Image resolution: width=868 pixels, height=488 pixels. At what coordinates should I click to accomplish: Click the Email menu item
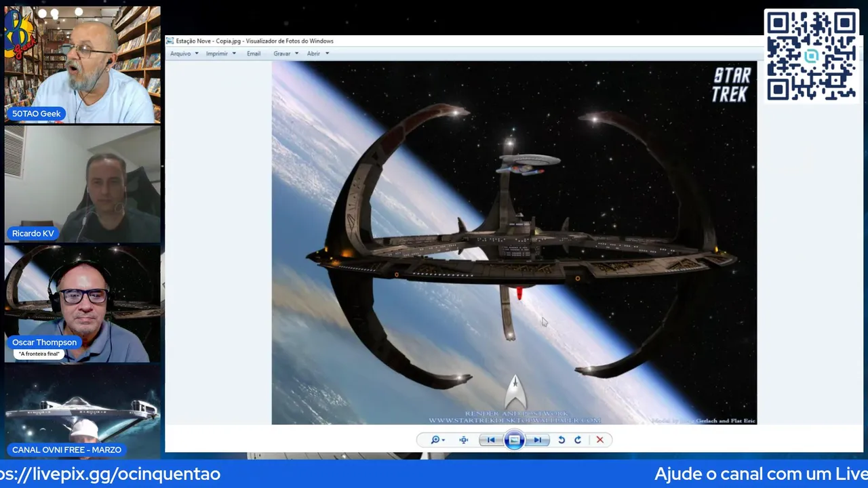[x=254, y=54]
